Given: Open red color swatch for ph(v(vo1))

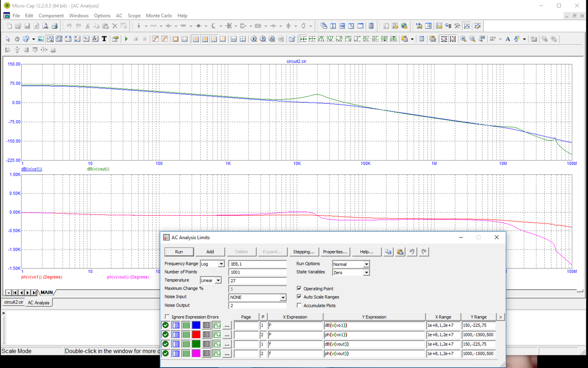Looking at the screenshot, I should tap(196, 335).
